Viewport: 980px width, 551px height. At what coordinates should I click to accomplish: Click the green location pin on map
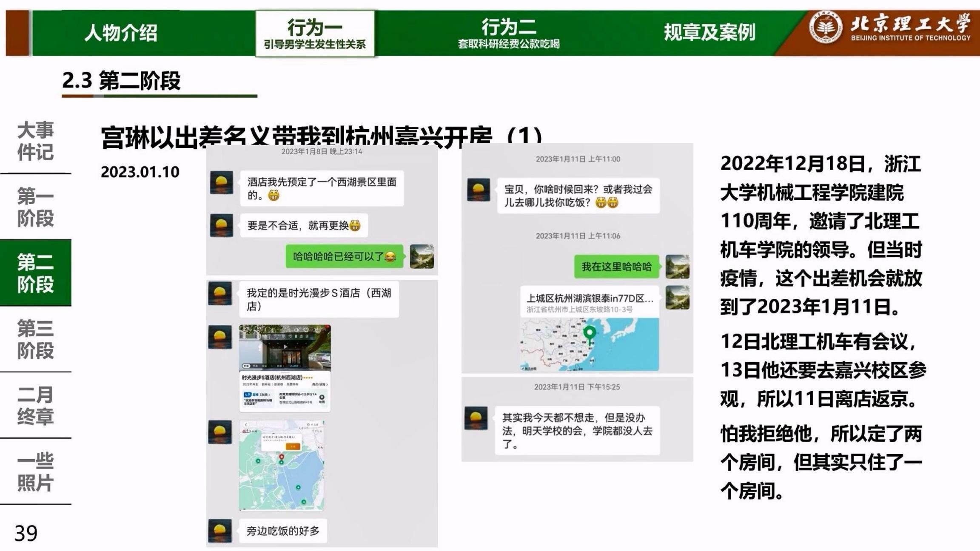pos(589,333)
